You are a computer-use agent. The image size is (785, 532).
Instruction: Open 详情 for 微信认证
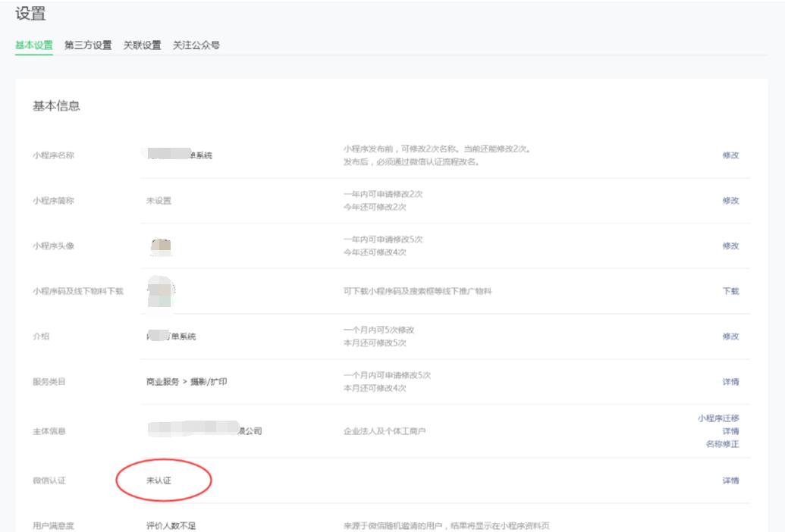click(730, 480)
